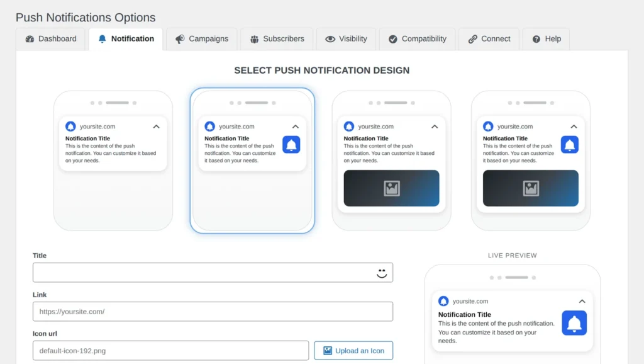Viewport: 644px width, 364px height.
Task: Choose the text-only notification design
Action: (x=113, y=161)
